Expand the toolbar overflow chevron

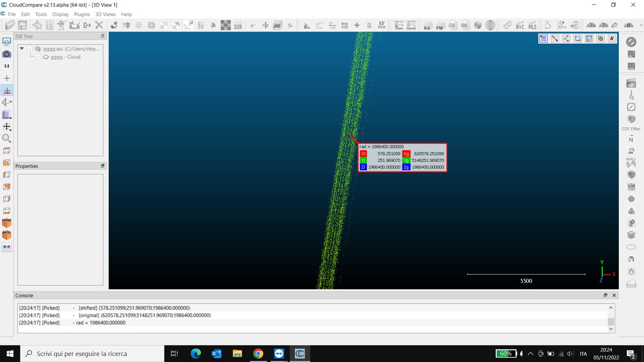pos(640,25)
